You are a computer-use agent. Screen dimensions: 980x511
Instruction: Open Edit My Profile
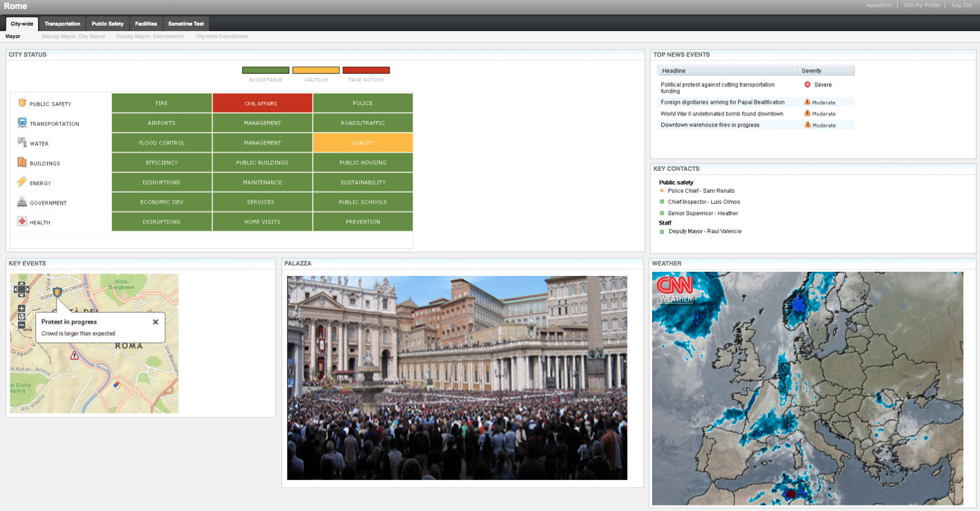pyautogui.click(x=922, y=5)
